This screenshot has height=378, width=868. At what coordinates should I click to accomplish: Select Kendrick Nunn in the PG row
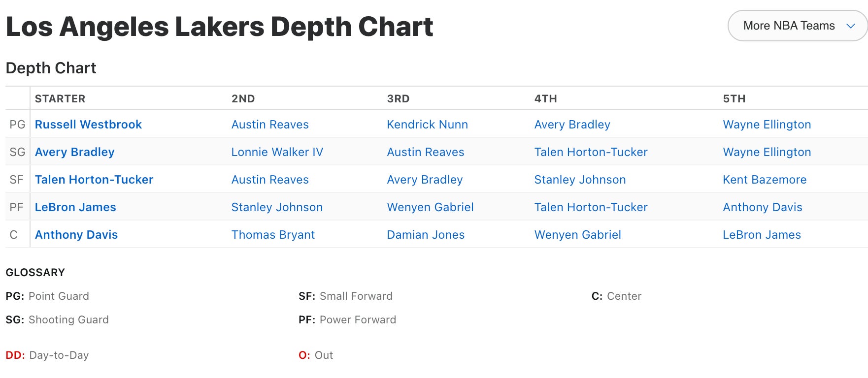point(427,125)
